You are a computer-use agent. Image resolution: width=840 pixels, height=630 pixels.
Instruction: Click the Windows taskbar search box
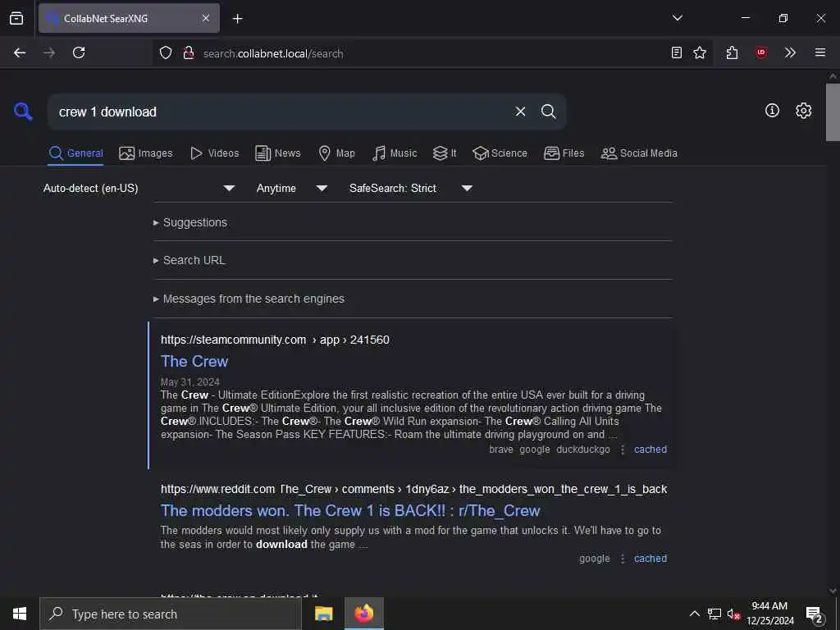coord(171,614)
